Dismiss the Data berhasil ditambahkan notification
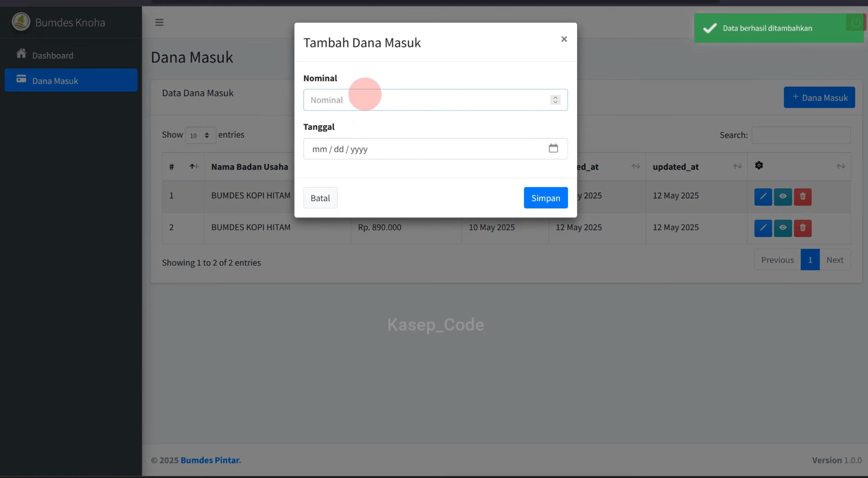The height and width of the screenshot is (478, 868). [779, 28]
